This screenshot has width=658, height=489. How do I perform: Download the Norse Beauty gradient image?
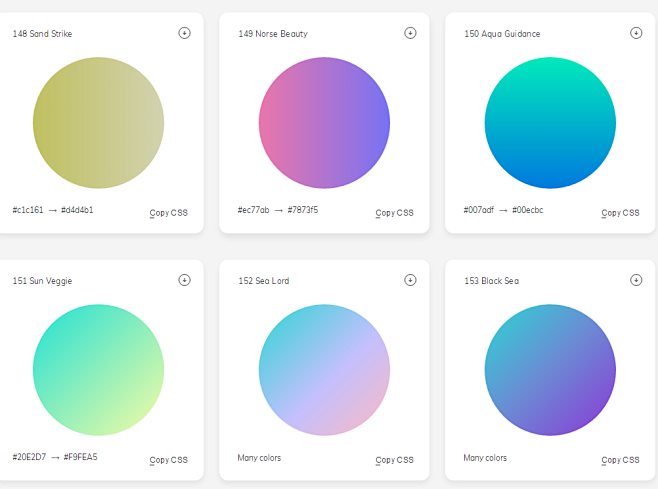coord(410,33)
